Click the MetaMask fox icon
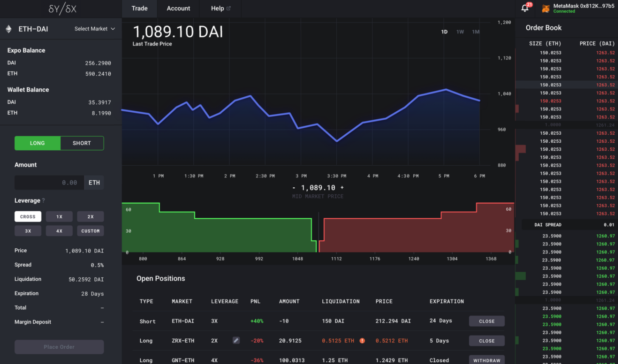The width and height of the screenshot is (618, 364). 545,8
